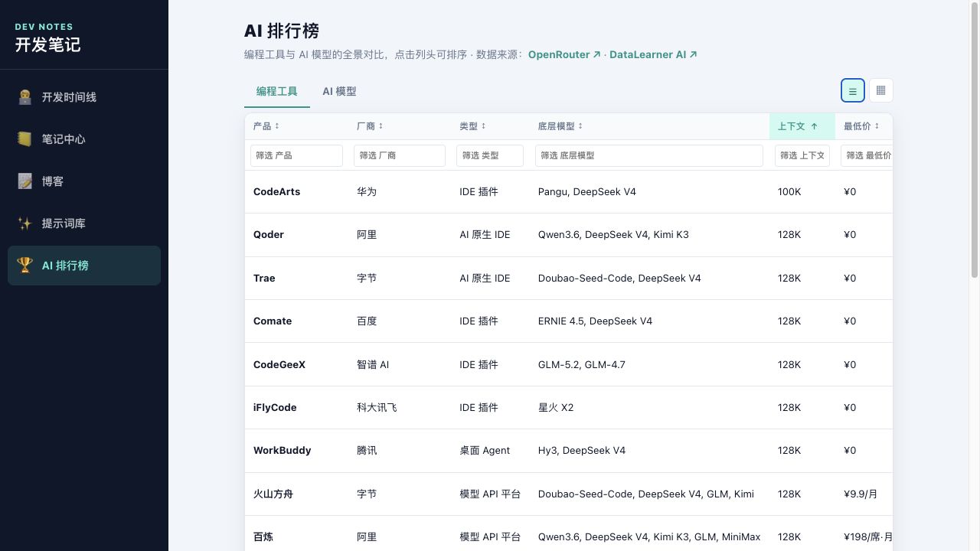Open 笔记中心 in the sidebar

(x=84, y=139)
